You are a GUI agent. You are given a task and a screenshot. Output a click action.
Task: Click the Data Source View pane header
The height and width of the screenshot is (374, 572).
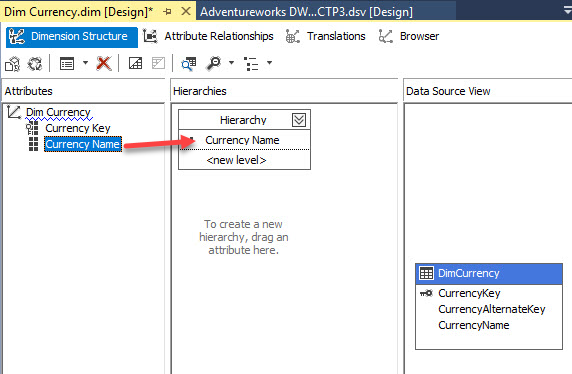pos(487,91)
